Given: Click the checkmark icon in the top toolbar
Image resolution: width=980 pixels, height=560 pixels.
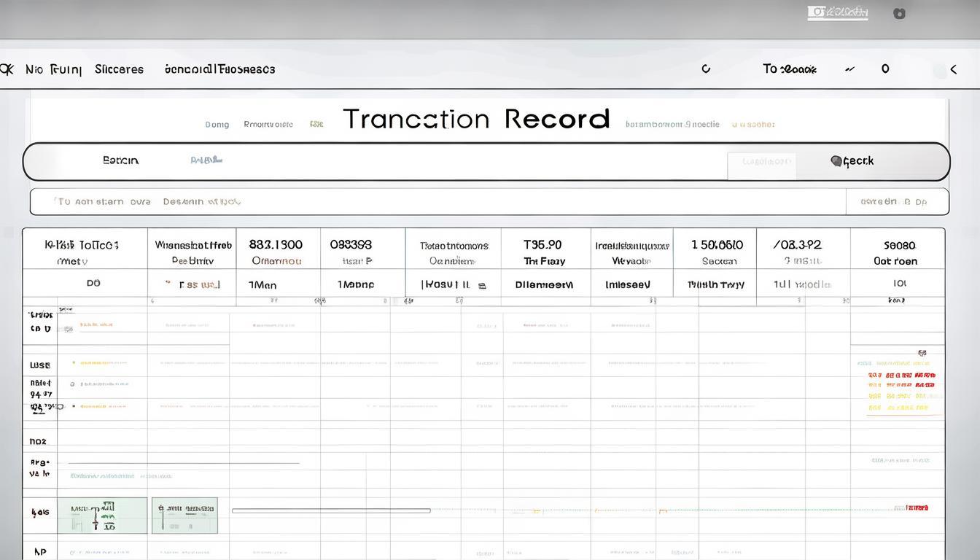Looking at the screenshot, I should tap(849, 69).
